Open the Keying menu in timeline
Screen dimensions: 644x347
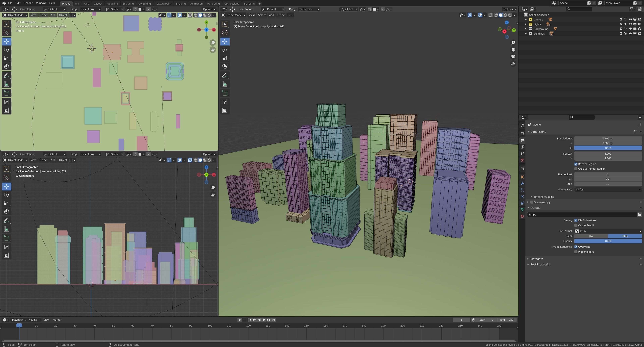pos(34,320)
